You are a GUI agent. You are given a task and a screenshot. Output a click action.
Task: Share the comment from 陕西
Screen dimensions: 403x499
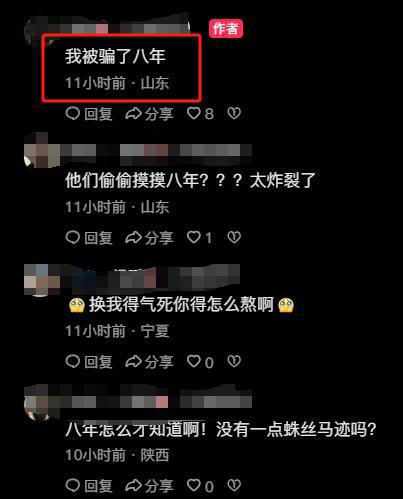point(149,486)
